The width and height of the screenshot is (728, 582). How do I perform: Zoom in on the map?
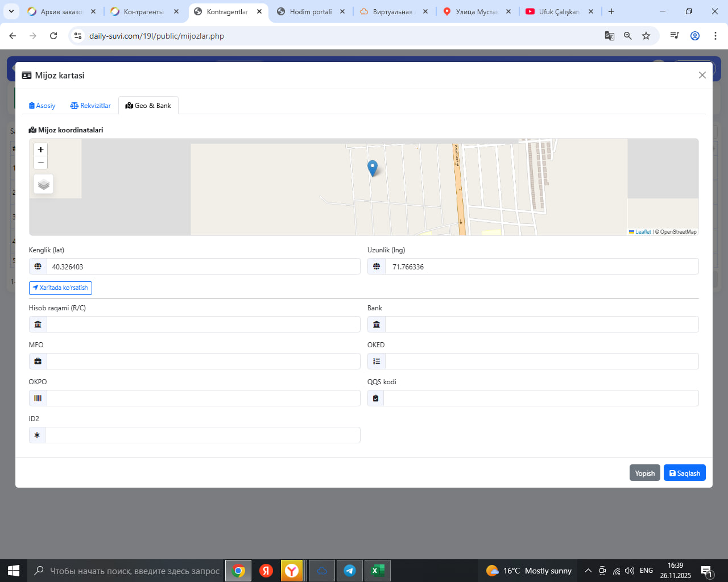pyautogui.click(x=40, y=149)
